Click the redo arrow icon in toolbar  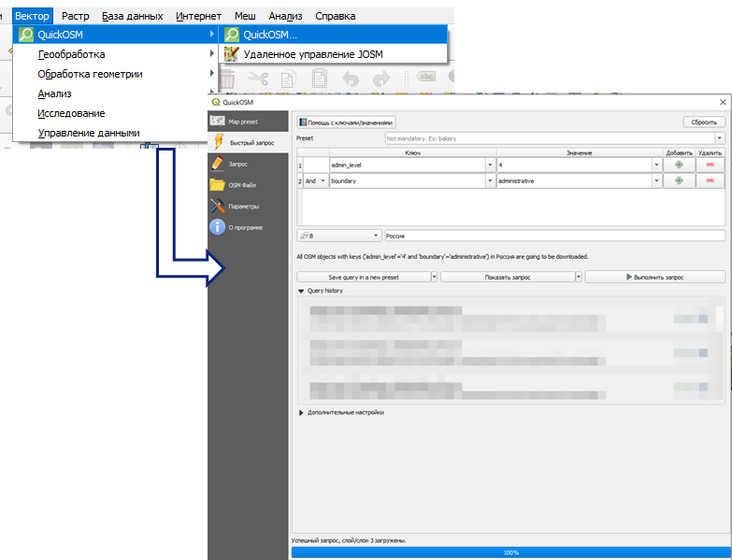tap(381, 79)
